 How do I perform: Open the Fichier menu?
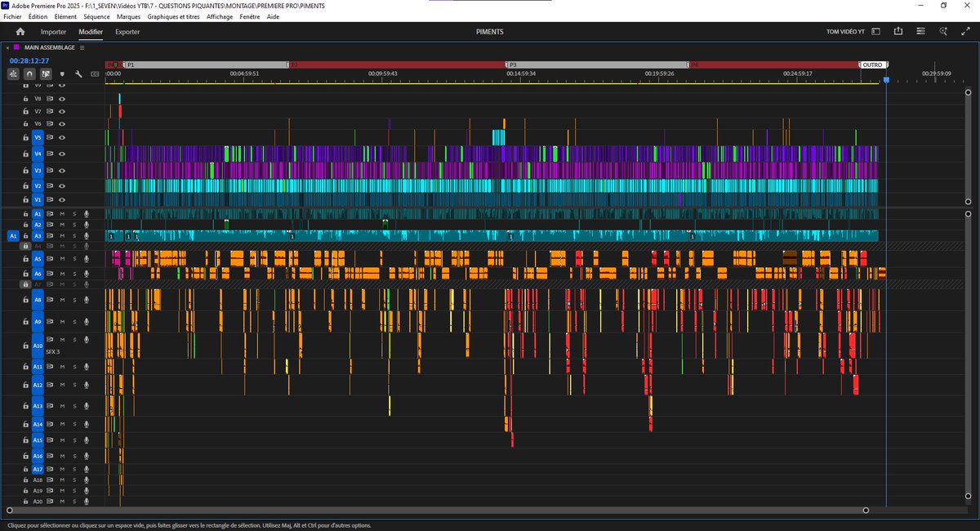tap(12, 16)
